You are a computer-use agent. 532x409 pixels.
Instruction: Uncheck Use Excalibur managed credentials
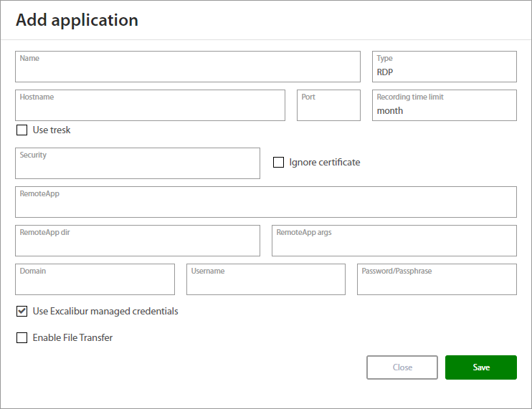[22, 312]
